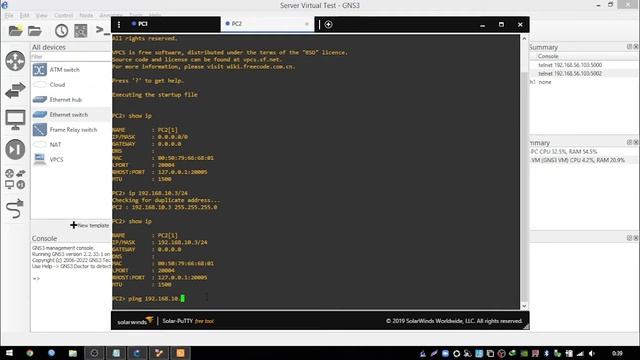This screenshot has height=360, width=640.
Task: Select the PC2 terminal tab
Action: tap(267, 24)
